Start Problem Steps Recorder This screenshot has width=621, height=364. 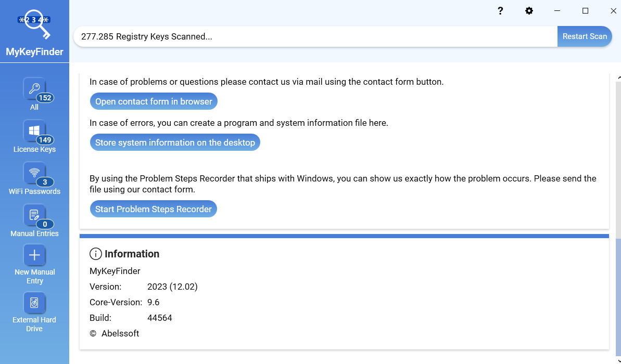click(153, 209)
